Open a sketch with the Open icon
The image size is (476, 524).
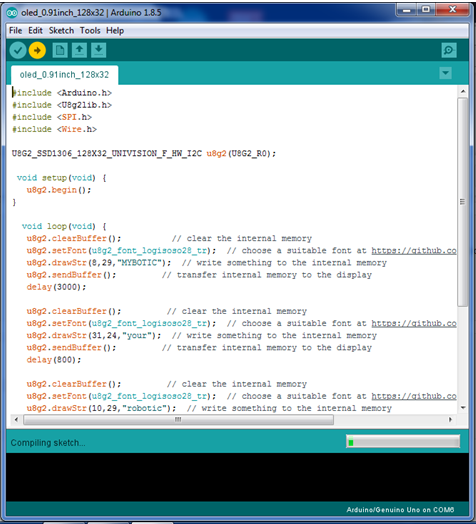pyautogui.click(x=79, y=50)
